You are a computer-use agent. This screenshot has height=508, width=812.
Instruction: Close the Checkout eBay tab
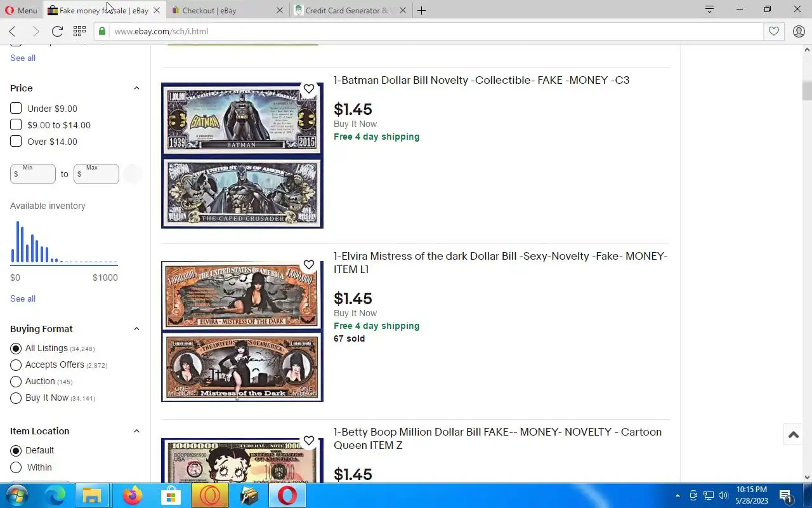pos(280,10)
